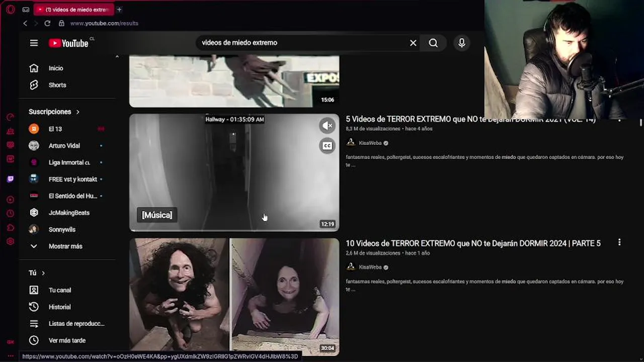Open options for the PARTE 5 video
This screenshot has width=644, height=362.
[x=619, y=243]
